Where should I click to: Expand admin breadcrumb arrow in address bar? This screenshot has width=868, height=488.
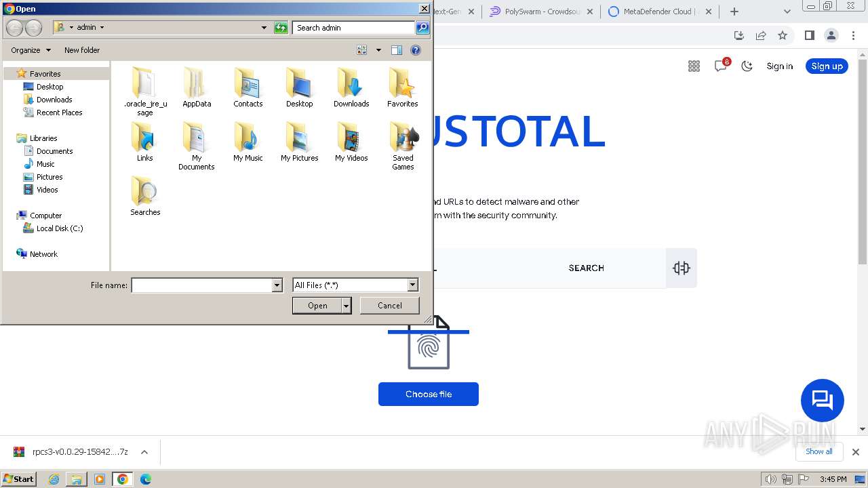[102, 28]
